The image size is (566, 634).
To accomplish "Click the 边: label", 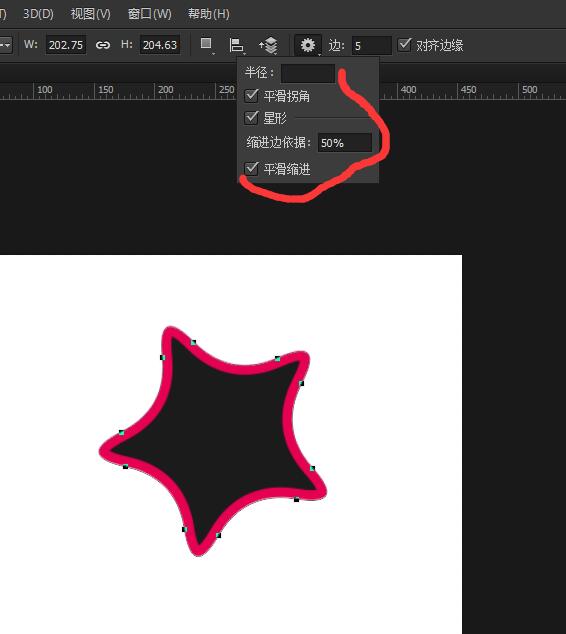I will [x=336, y=45].
